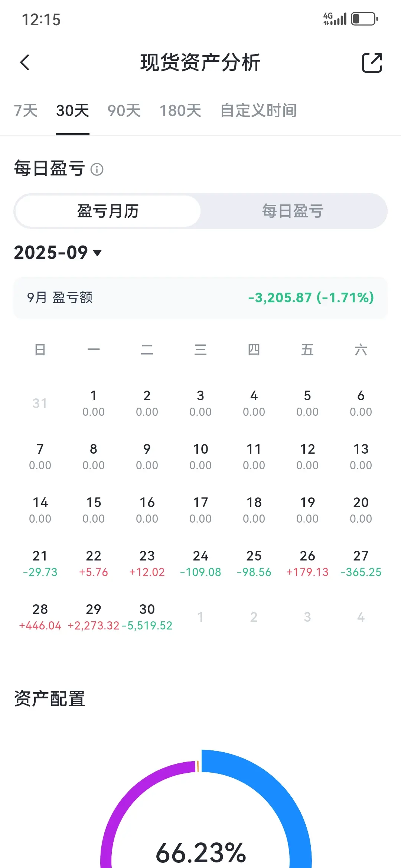Switch to the 盈亏月历 view
401x868 pixels.
point(108,211)
